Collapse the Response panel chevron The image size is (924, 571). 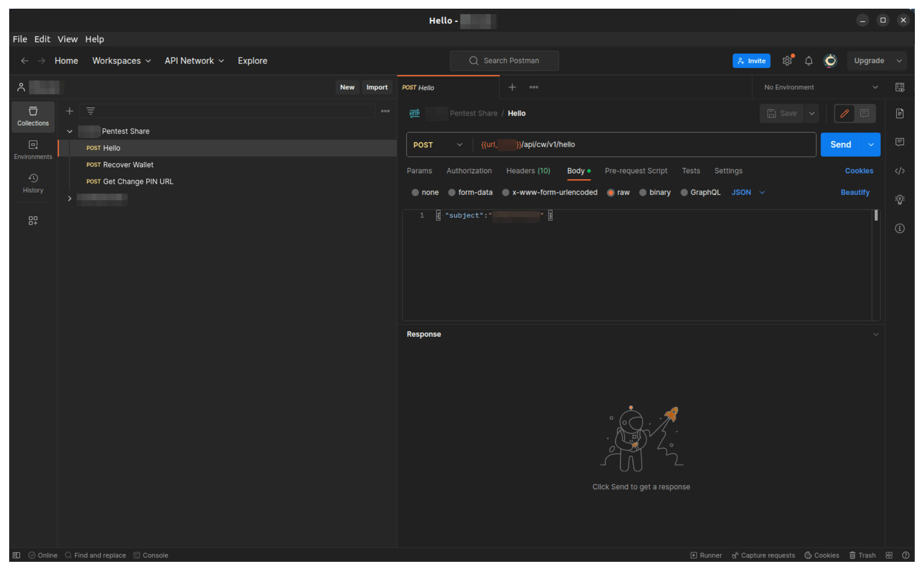(x=876, y=334)
